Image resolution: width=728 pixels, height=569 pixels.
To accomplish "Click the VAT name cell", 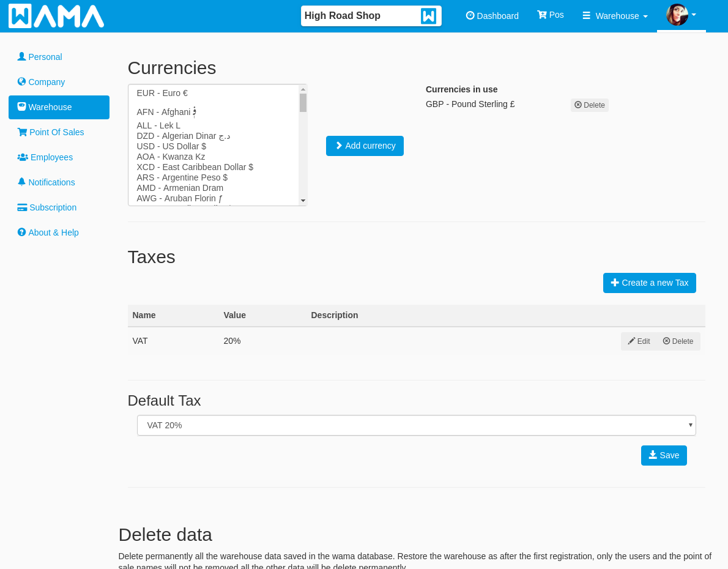I will coord(139,341).
